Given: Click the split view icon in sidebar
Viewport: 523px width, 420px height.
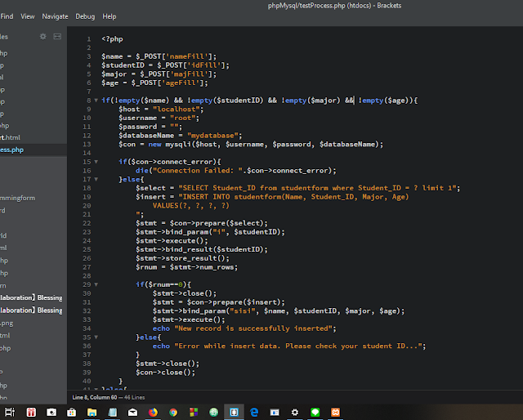Looking at the screenshot, I should tap(57, 37).
